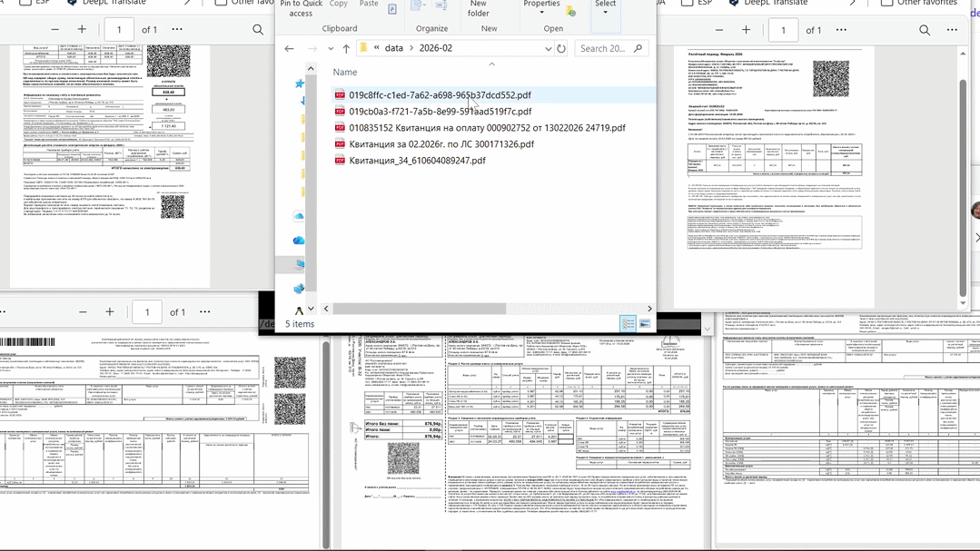Click the folder icon in the address bar

coord(363,48)
